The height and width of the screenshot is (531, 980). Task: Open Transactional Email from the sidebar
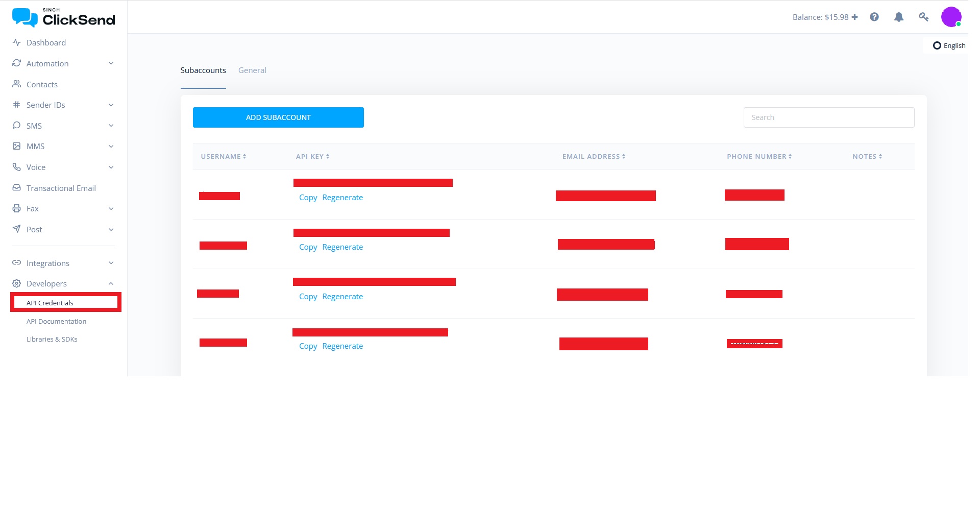point(61,188)
